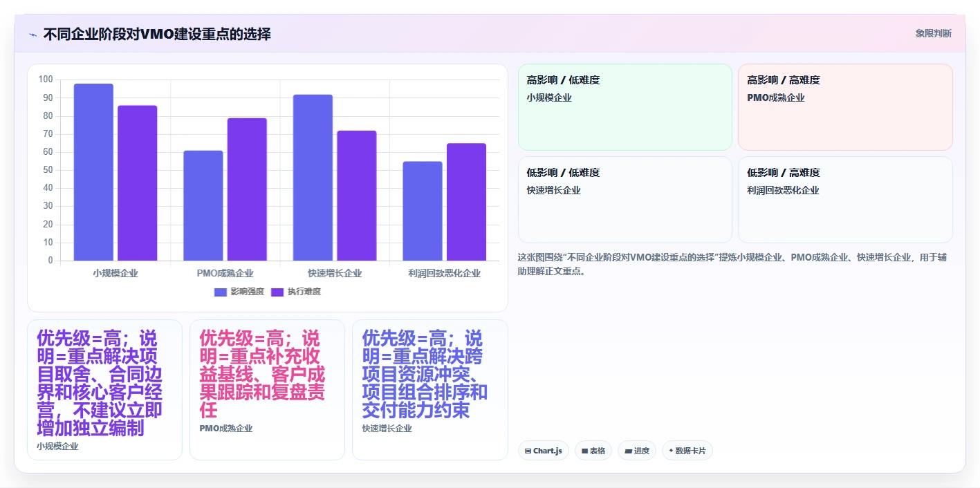The width and height of the screenshot is (980, 488).
Task: Toggle the 执行难度 legend swatch
Action: pos(277,292)
